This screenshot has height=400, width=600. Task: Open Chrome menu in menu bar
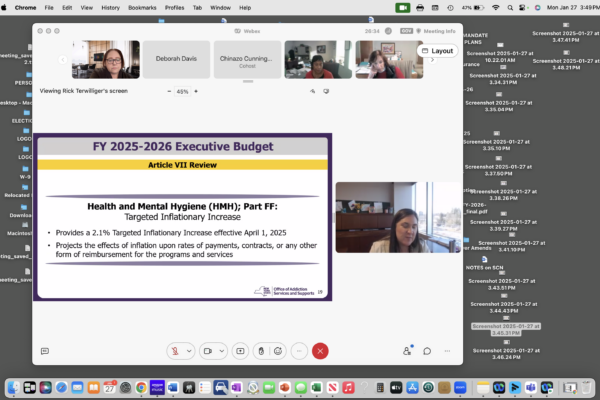tap(25, 8)
